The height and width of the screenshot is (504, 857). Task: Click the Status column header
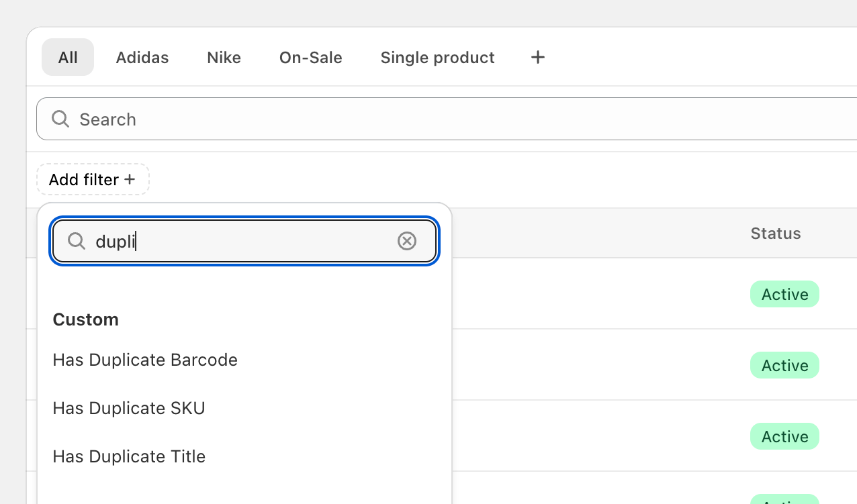coord(775,233)
